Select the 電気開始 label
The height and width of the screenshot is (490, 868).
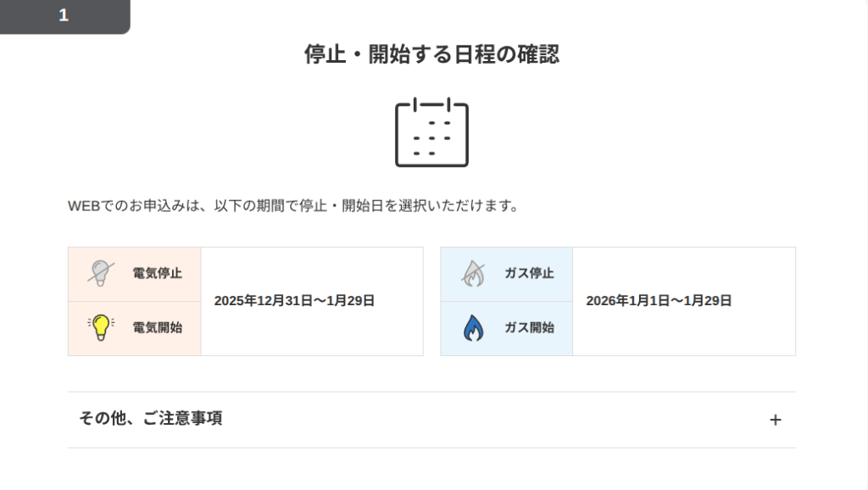coord(157,327)
